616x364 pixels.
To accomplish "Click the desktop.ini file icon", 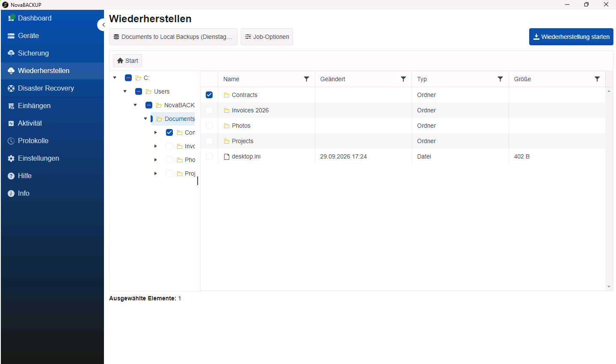I will [x=227, y=156].
